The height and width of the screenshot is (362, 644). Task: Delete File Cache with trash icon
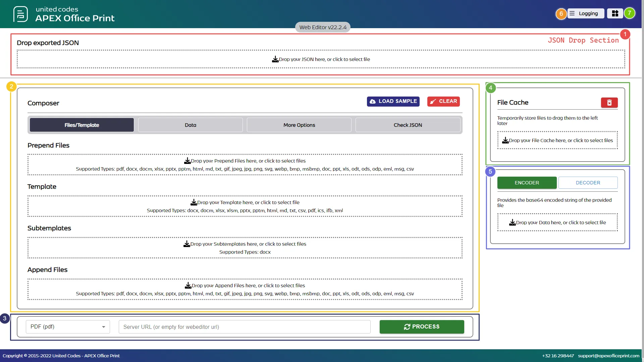(609, 103)
